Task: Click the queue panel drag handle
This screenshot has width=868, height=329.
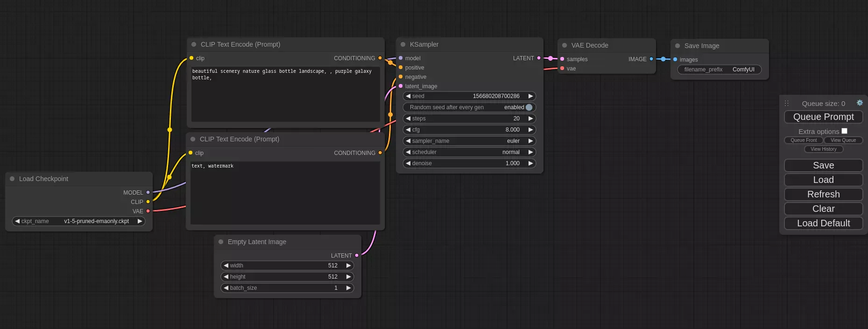Action: 787,104
